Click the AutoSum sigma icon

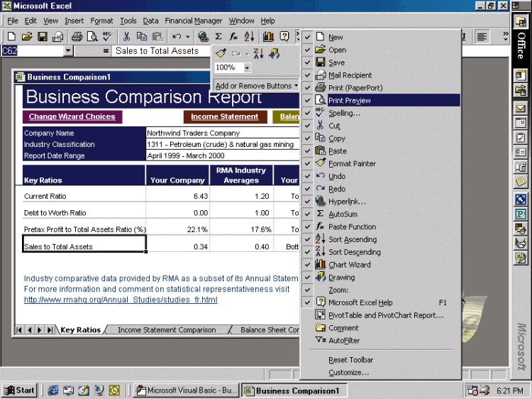coord(218,36)
